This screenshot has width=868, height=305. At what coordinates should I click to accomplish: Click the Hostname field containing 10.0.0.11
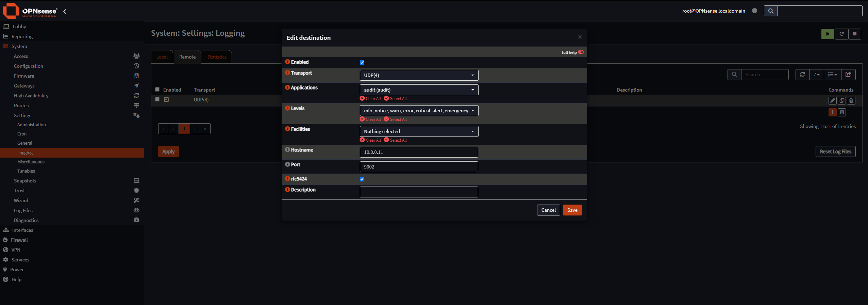point(419,152)
